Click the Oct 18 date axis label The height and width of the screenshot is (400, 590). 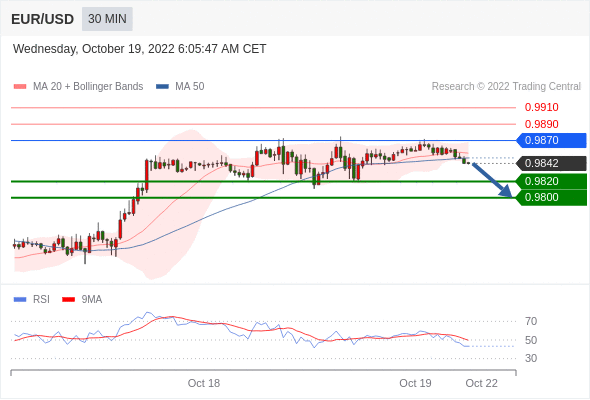[x=204, y=383]
